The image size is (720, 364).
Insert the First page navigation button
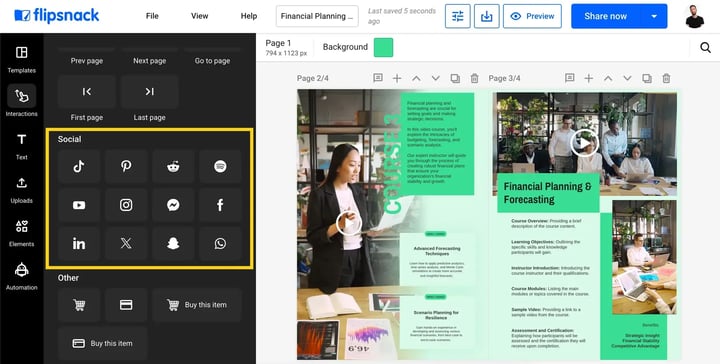click(x=87, y=92)
